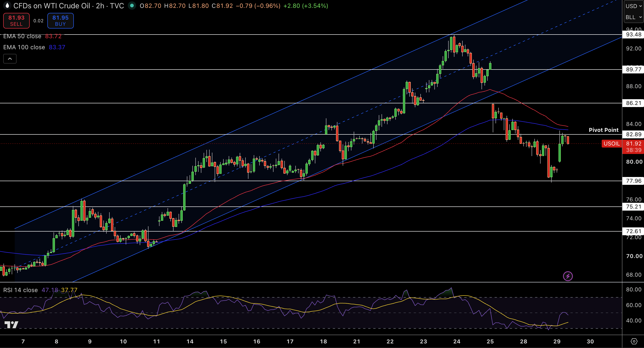Click the date 7 on time axis
Screen dimensions: 644x348
tap(23, 342)
